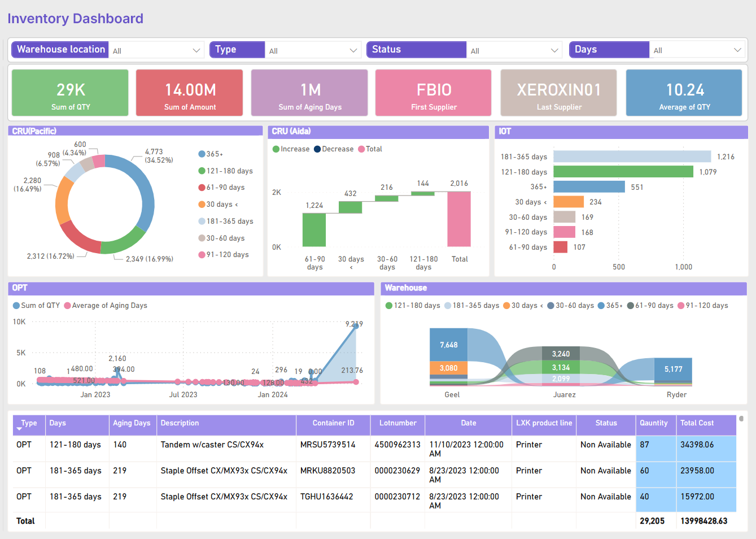Click the Total Cost column header
Screen dimensions: 756x539
click(x=697, y=423)
